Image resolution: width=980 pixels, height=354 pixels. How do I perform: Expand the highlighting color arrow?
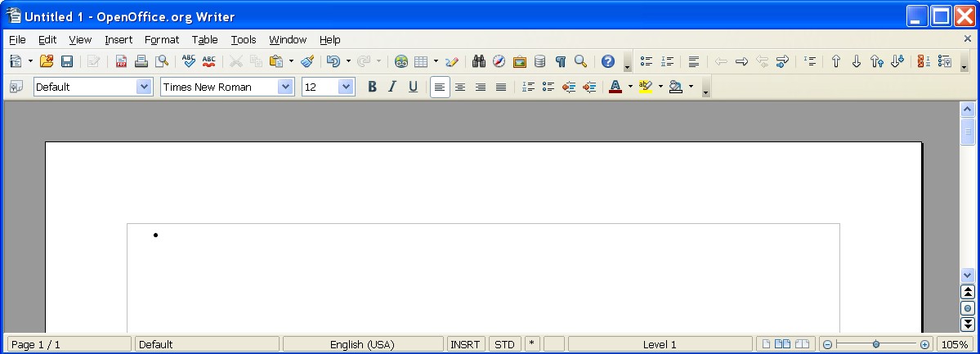pyautogui.click(x=660, y=87)
